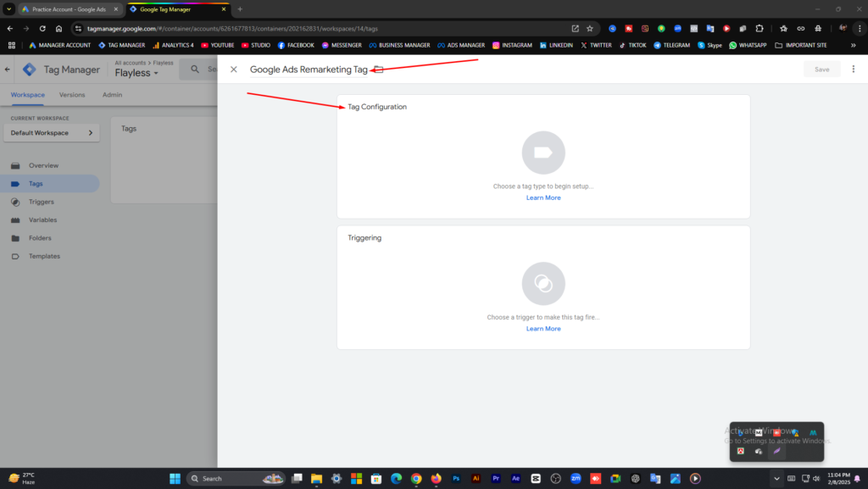The height and width of the screenshot is (489, 868).
Task: Open the TELEGRAM bookmark
Action: pyautogui.click(x=671, y=46)
